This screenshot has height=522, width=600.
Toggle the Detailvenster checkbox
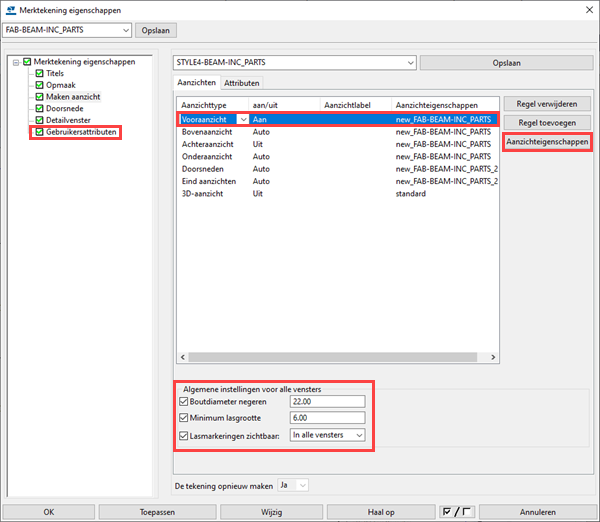(x=39, y=120)
